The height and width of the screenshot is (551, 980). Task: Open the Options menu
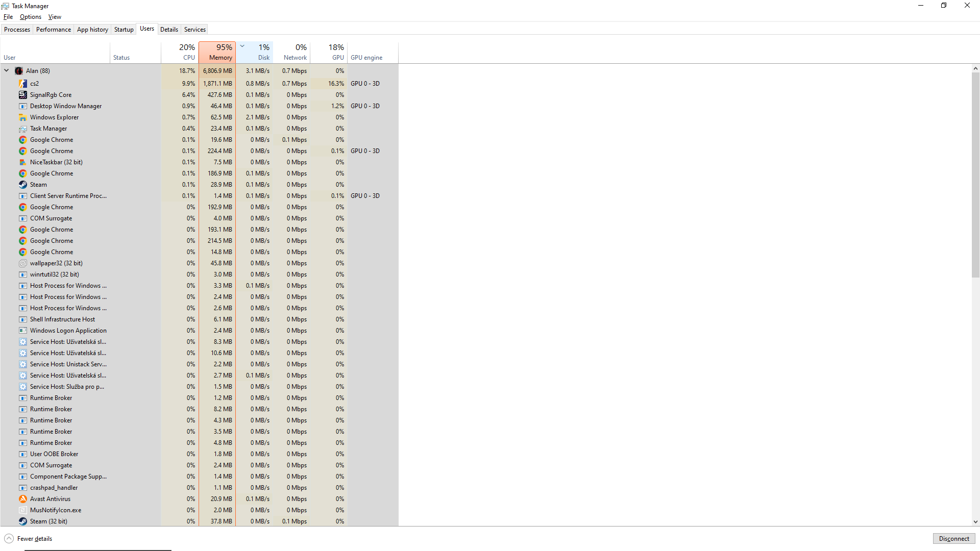point(31,17)
